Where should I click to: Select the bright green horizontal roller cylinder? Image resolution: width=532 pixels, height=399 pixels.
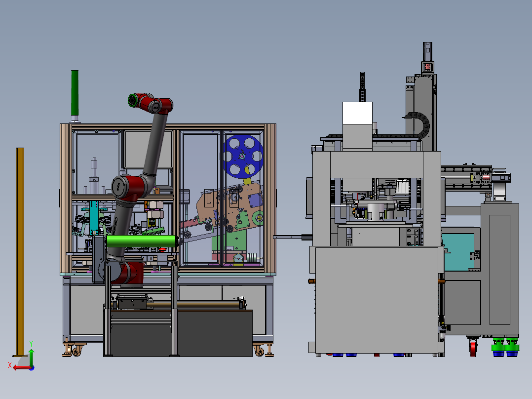coord(141,241)
